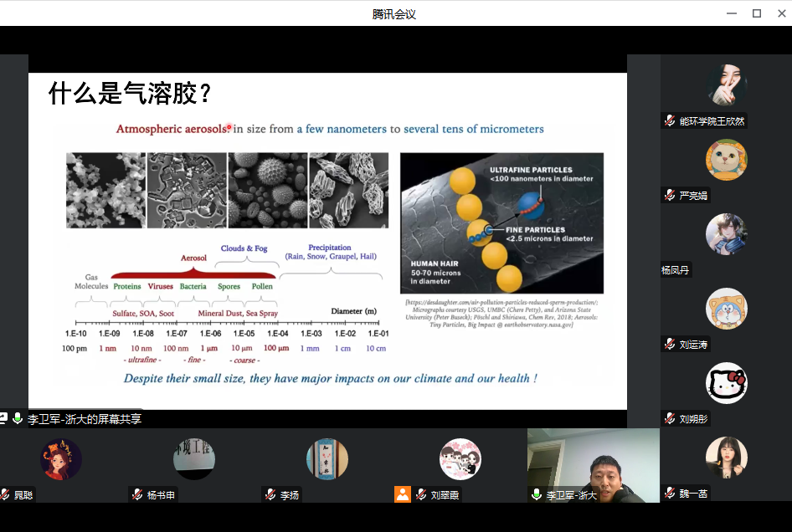Viewport: 792px width, 532px height.
Task: Click the 刘翠霞 cartoon family avatar
Action: point(460,459)
